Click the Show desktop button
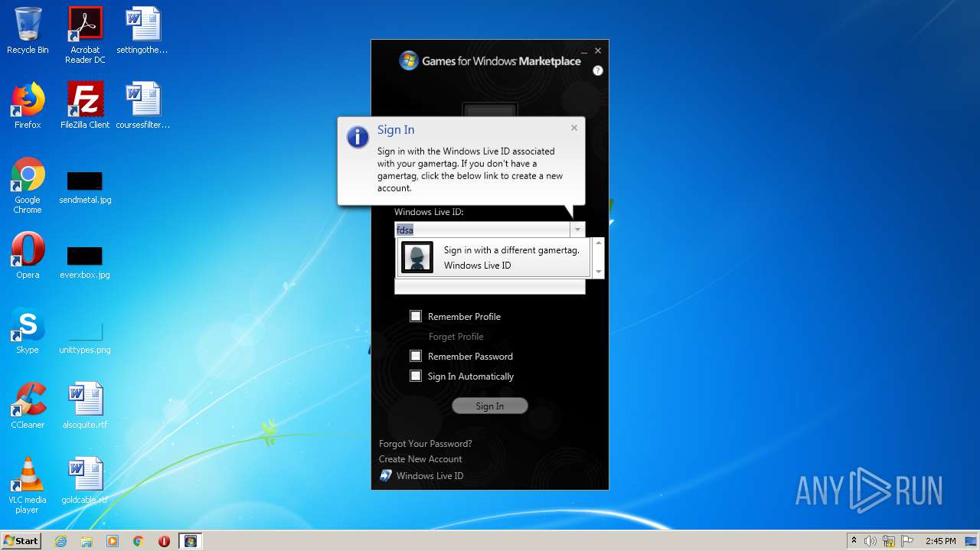980x551 pixels. (x=971, y=541)
